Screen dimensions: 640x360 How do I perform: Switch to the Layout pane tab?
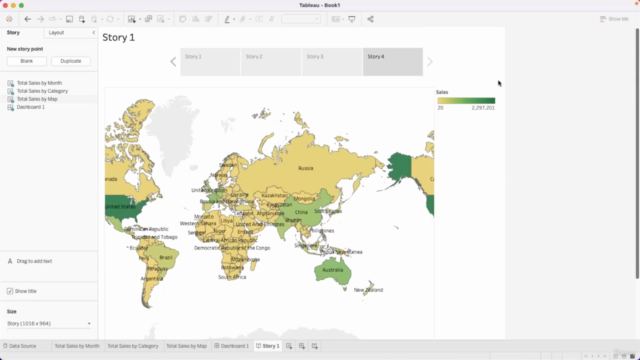pyautogui.click(x=56, y=32)
